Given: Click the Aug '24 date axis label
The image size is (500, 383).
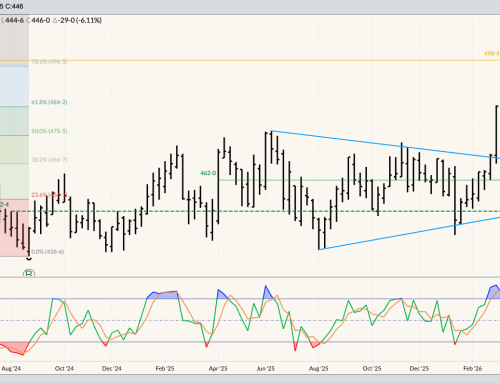Looking at the screenshot, I should click(11, 369).
